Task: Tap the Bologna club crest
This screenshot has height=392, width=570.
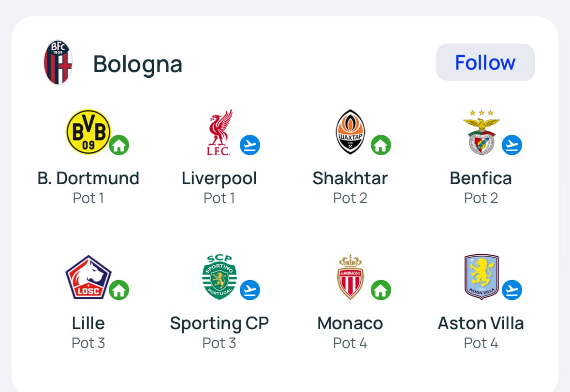Action: pos(58,63)
